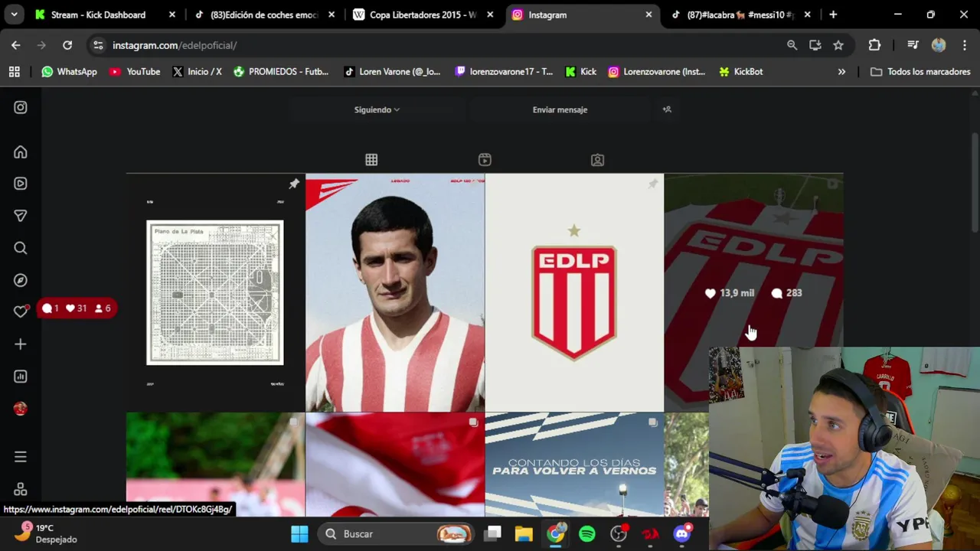The height and width of the screenshot is (551, 980).
Task: Click the add similar accounts person icon
Action: coord(667,109)
